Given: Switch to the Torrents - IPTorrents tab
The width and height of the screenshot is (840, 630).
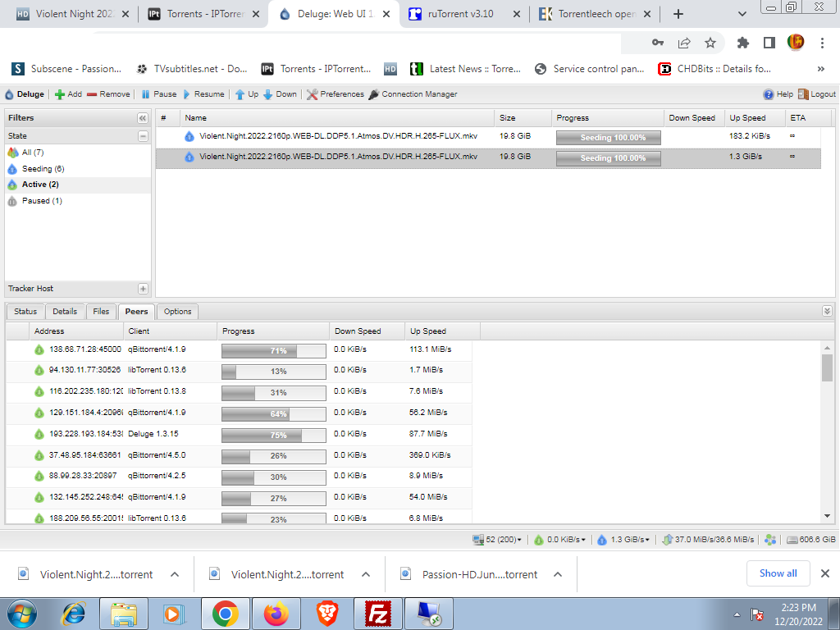Looking at the screenshot, I should (203, 14).
